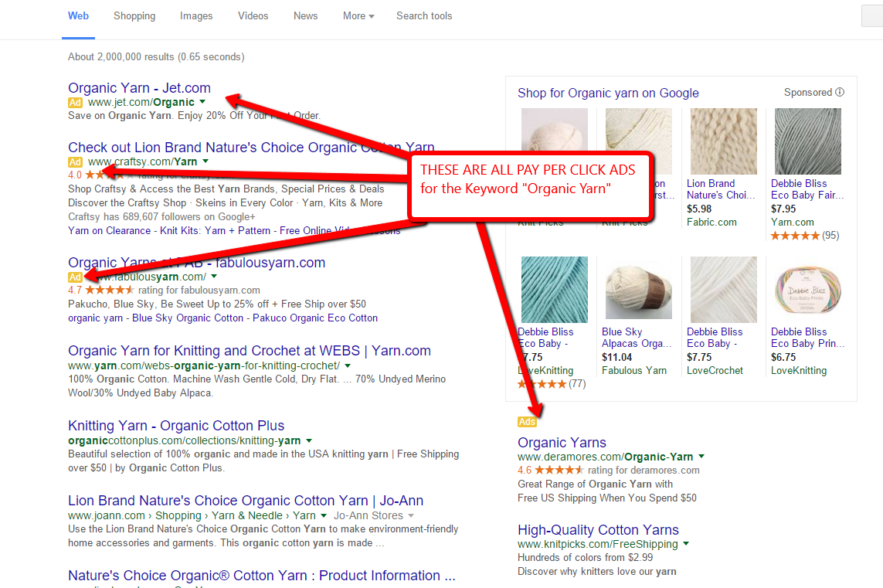Open Organic Yarn for Knitting at WEBS result
Viewport: 883px width, 588px height.
click(250, 351)
